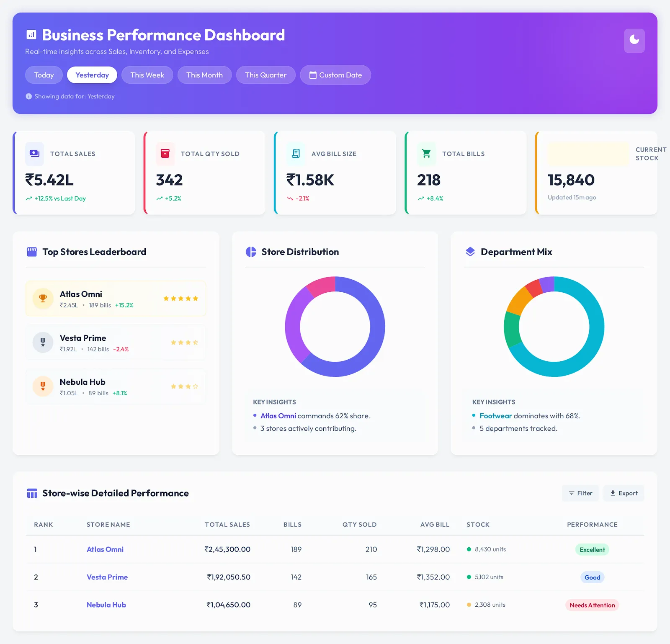The width and height of the screenshot is (670, 644).
Task: Select the Today date filter
Action: [44, 75]
